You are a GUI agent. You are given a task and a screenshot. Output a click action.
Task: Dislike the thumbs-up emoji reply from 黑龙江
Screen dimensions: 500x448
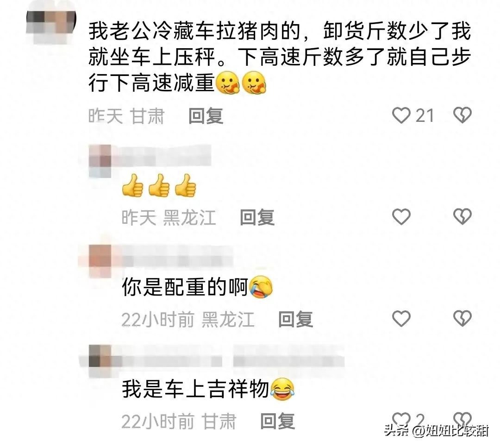462,217
